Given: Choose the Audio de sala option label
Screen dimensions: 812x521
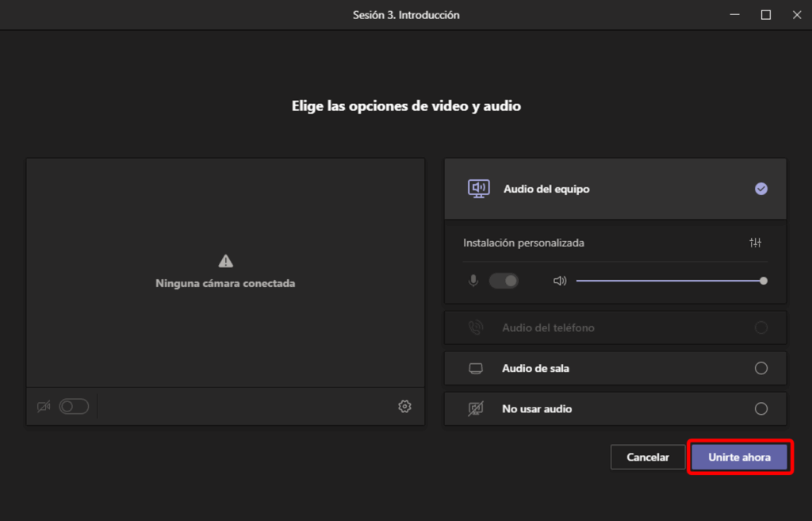Looking at the screenshot, I should click(x=535, y=369).
